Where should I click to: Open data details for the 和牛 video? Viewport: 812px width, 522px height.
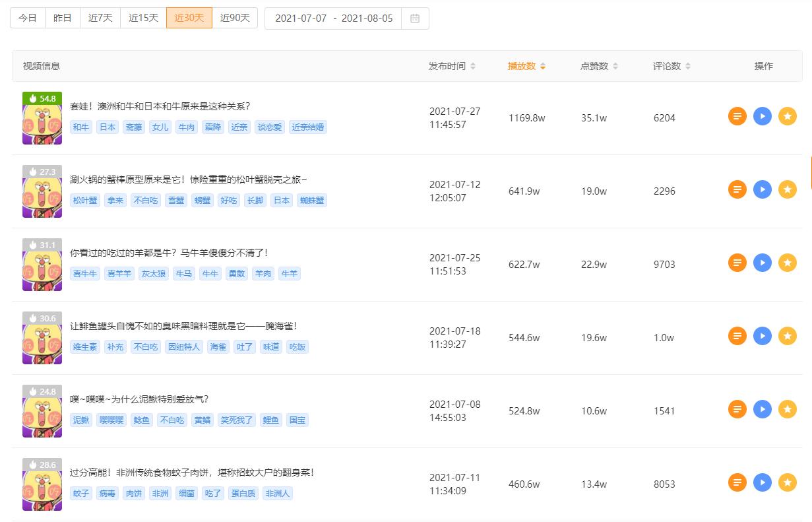[x=737, y=115]
